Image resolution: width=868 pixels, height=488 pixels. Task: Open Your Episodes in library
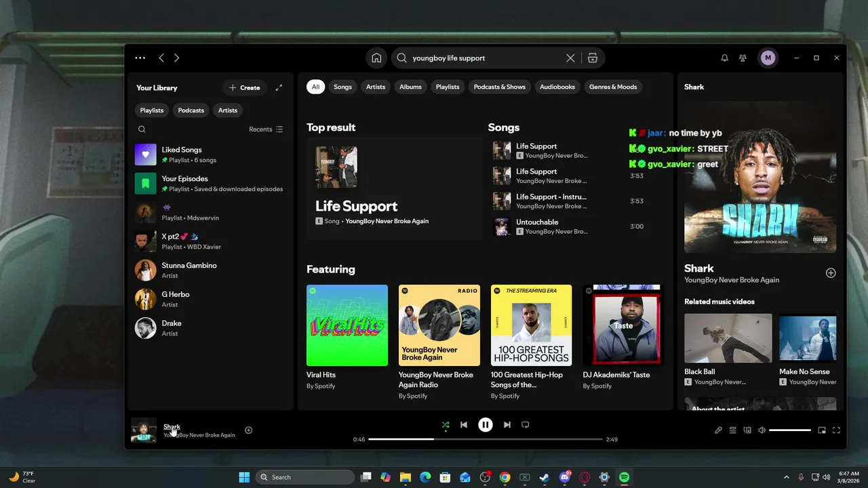click(211, 184)
